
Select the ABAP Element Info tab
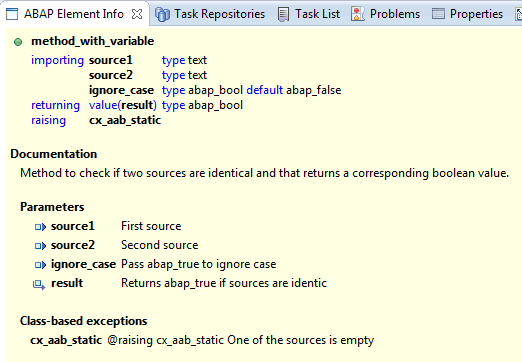click(x=74, y=14)
